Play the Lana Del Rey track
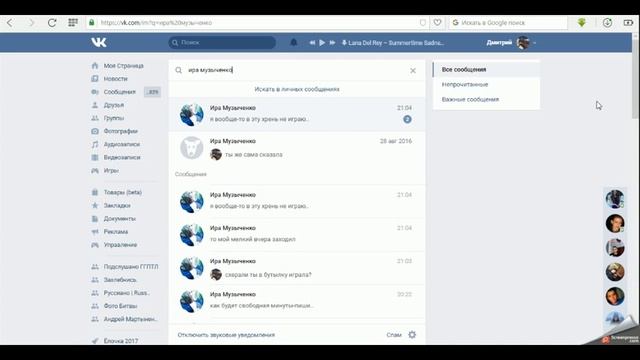640x360 pixels. click(322, 42)
